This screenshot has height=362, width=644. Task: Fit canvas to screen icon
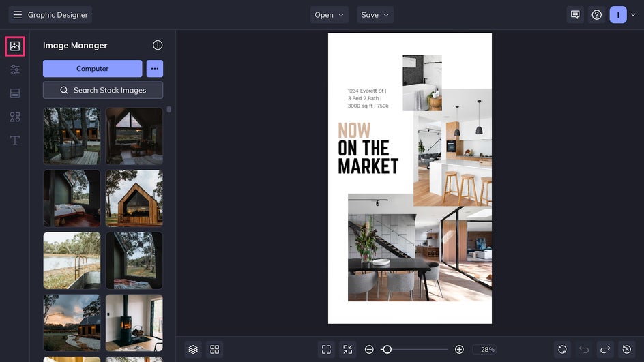point(326,349)
